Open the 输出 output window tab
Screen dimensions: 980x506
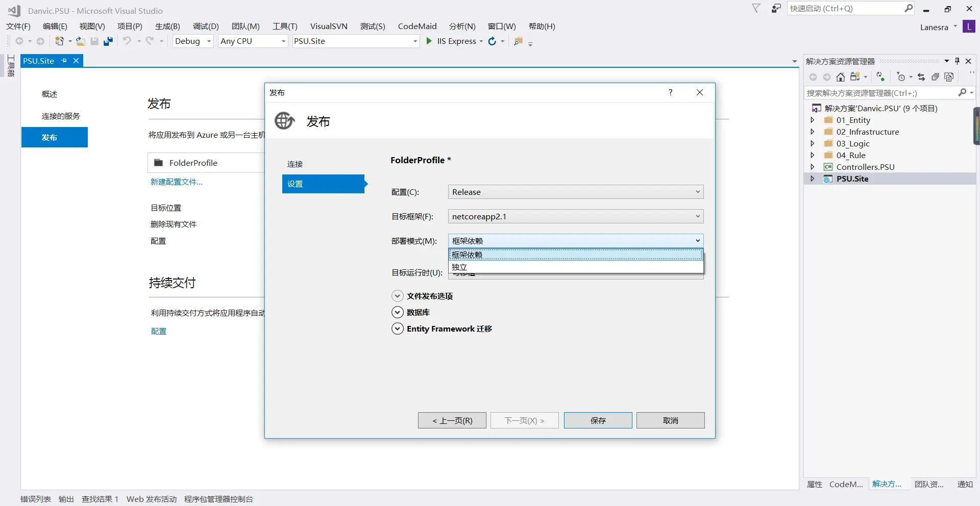click(x=66, y=499)
